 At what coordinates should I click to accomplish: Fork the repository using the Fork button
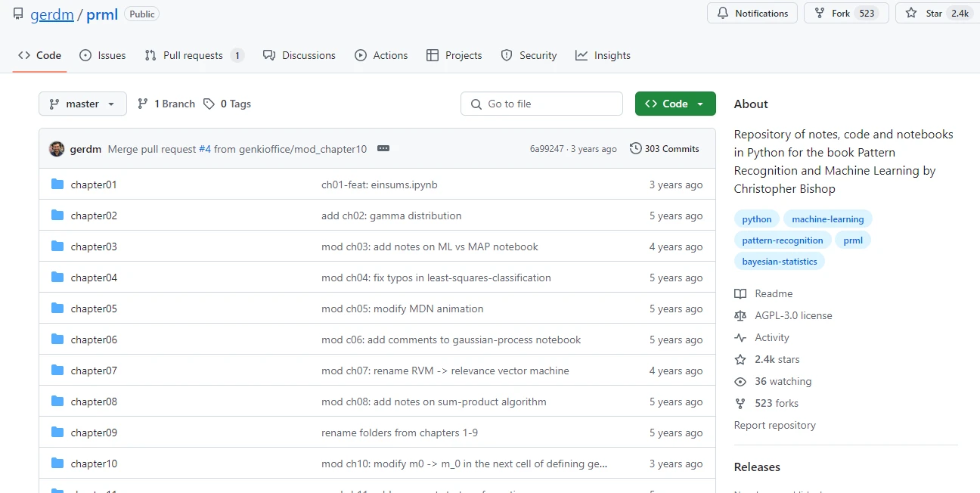(x=845, y=14)
